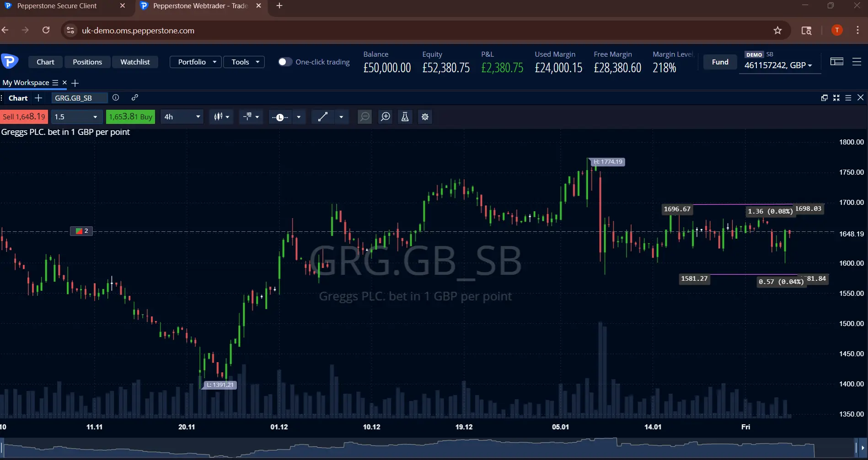Open the Watchlist tab

[135, 62]
